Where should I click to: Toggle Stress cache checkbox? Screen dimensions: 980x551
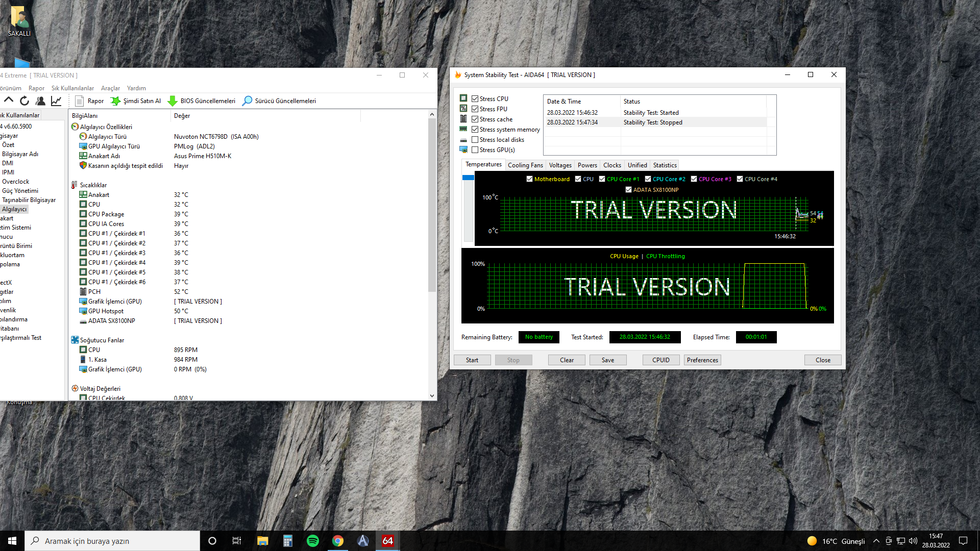(x=475, y=119)
